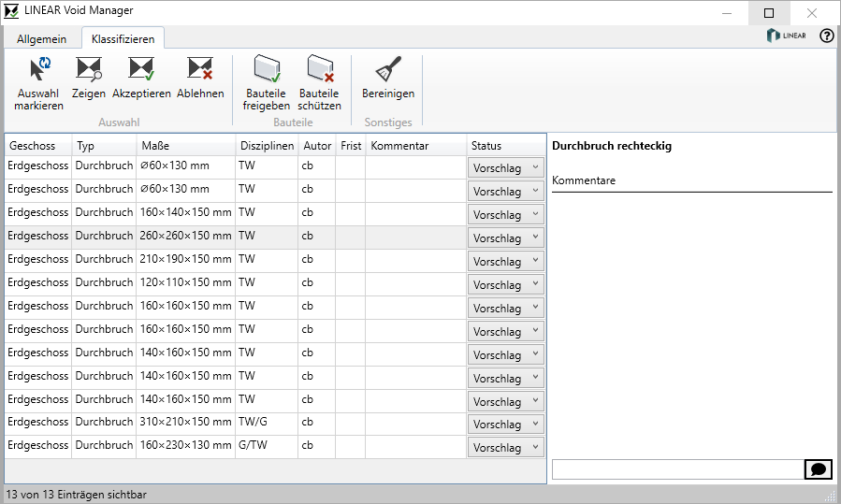Select the 160×230×130 mm dimension cell
The height and width of the screenshot is (504, 841).
pos(185,445)
